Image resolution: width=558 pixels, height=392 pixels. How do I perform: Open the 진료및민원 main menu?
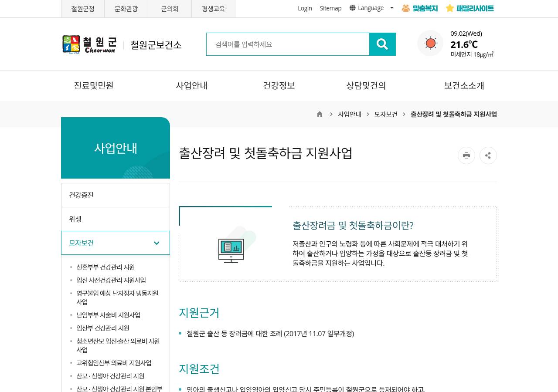94,85
